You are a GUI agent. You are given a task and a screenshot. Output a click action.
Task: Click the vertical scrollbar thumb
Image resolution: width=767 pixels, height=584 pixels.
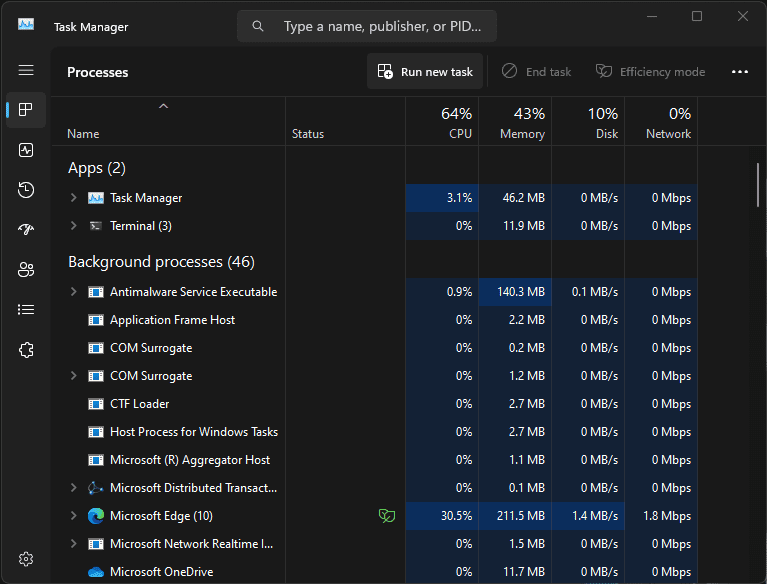(758, 185)
